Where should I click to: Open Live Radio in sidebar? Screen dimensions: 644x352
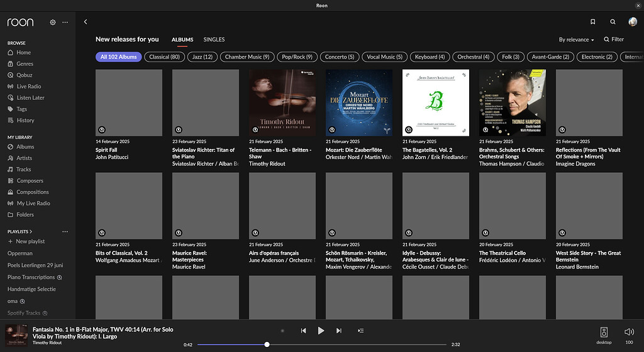(x=29, y=87)
